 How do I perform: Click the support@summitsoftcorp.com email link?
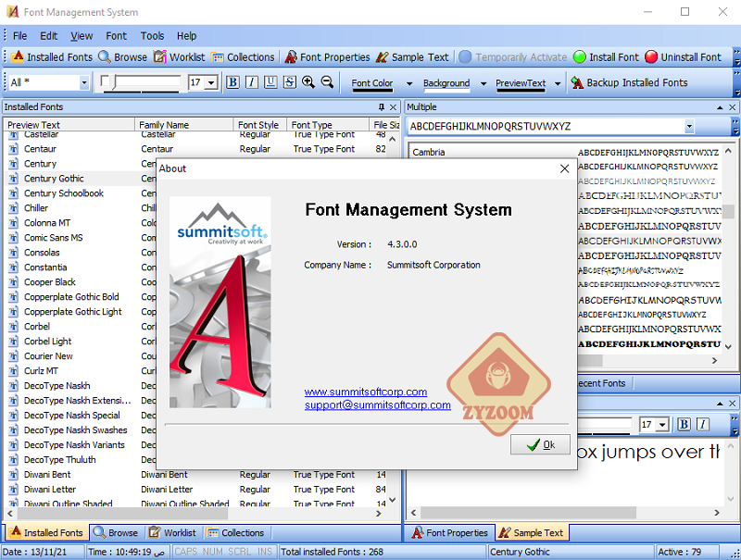(378, 405)
